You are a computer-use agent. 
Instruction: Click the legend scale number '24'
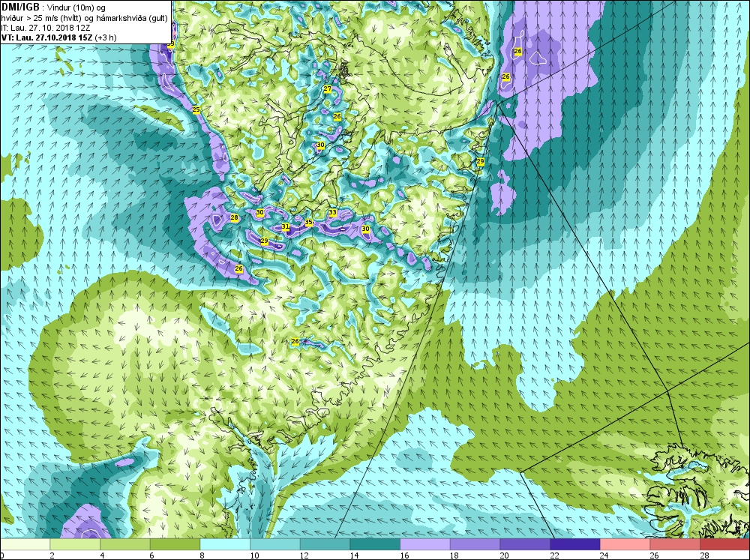click(604, 556)
